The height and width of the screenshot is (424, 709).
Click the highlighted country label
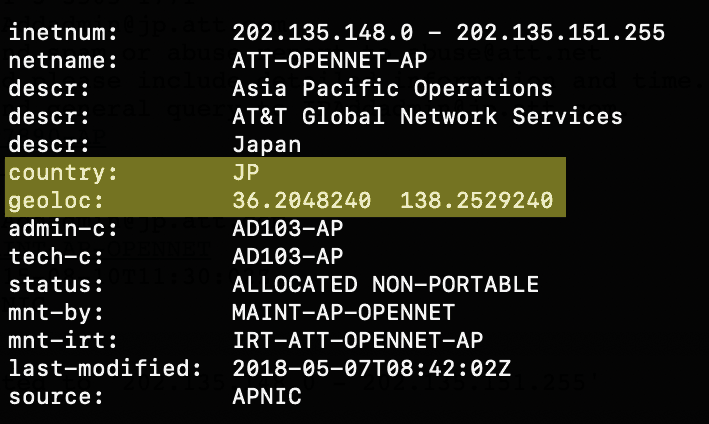[x=63, y=173]
